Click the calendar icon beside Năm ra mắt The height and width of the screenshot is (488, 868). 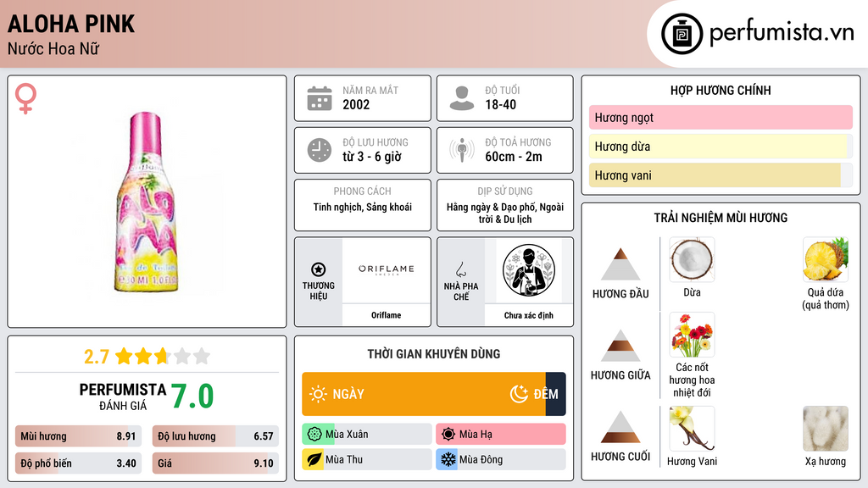320,98
